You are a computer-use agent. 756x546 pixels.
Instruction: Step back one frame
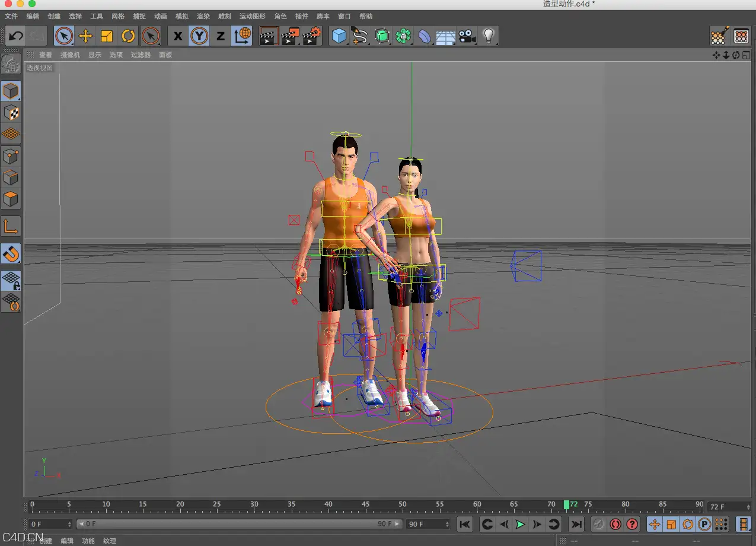click(x=504, y=524)
